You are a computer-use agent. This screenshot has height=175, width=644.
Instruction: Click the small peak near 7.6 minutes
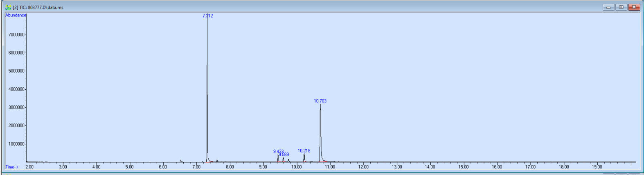[x=217, y=161]
